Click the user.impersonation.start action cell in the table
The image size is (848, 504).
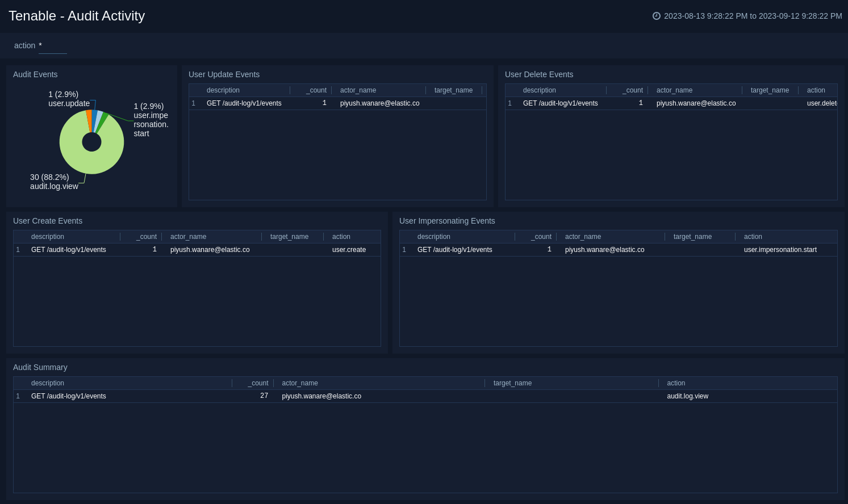(780, 250)
